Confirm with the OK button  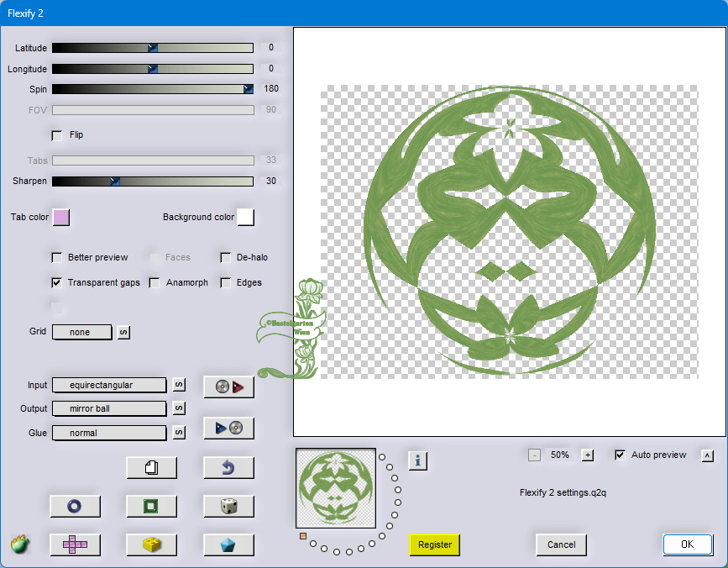688,544
